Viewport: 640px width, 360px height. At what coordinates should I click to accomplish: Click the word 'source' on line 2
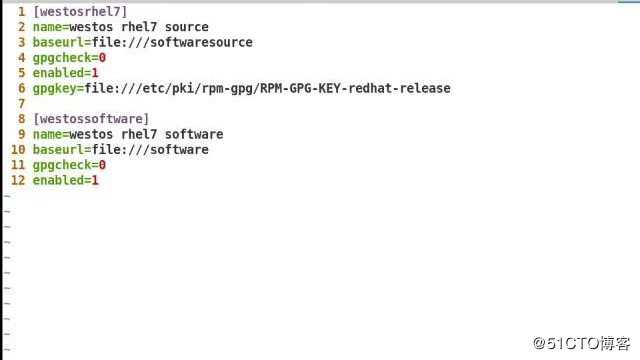(187, 27)
